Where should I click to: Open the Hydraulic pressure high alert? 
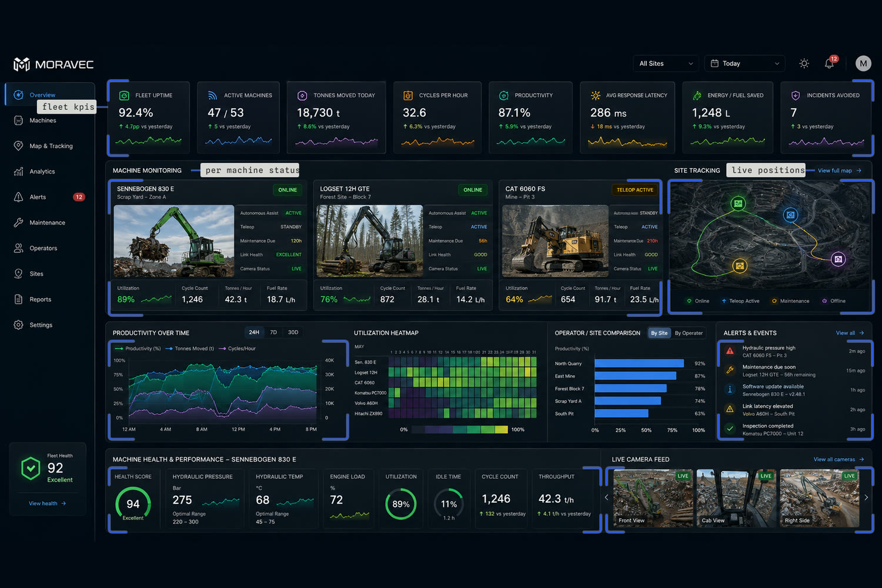tap(795, 351)
